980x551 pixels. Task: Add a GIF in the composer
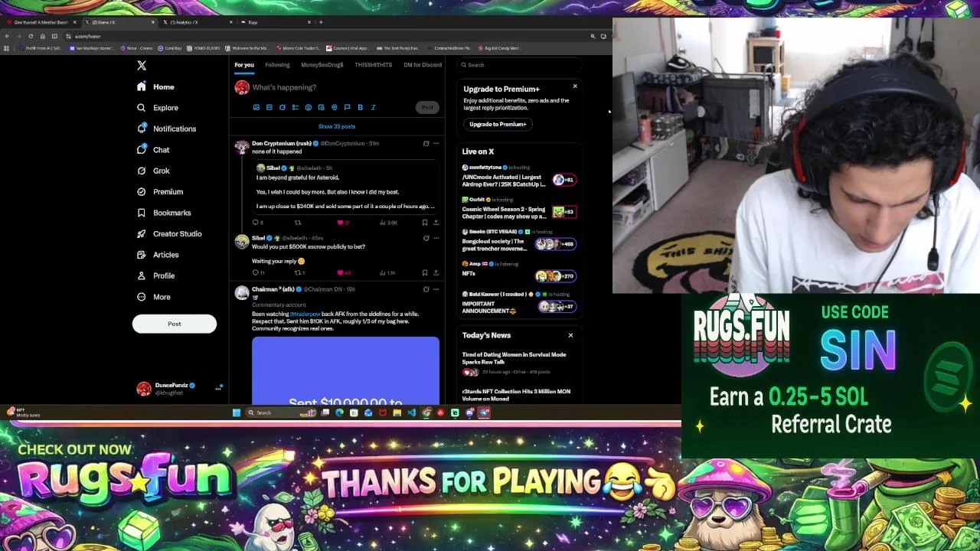coord(269,107)
